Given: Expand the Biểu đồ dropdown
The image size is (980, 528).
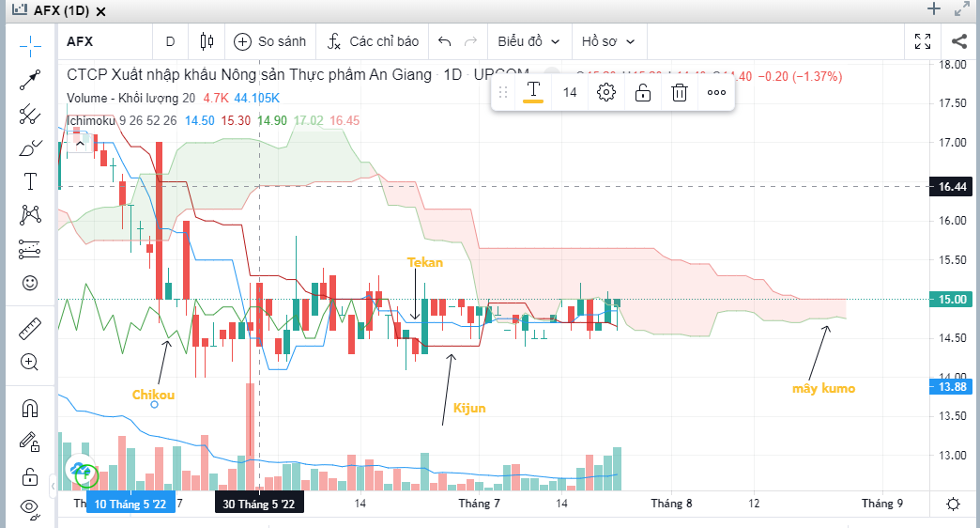Looking at the screenshot, I should [x=528, y=41].
